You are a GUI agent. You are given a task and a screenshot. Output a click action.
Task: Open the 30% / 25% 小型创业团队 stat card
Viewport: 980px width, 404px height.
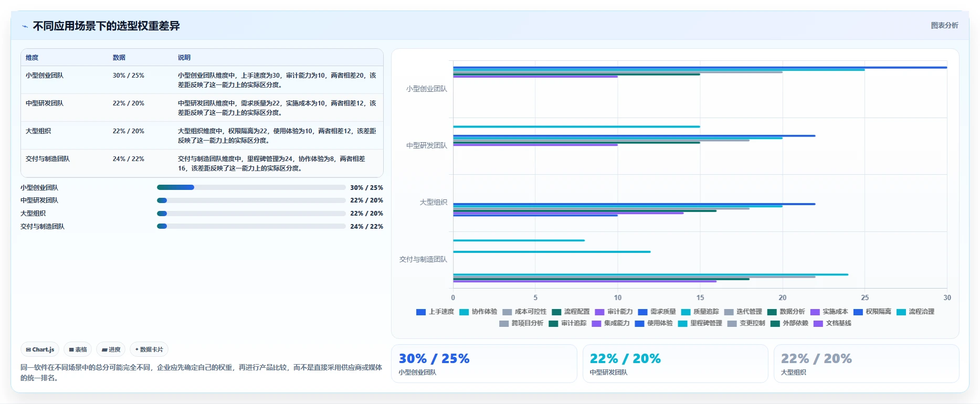(484, 364)
